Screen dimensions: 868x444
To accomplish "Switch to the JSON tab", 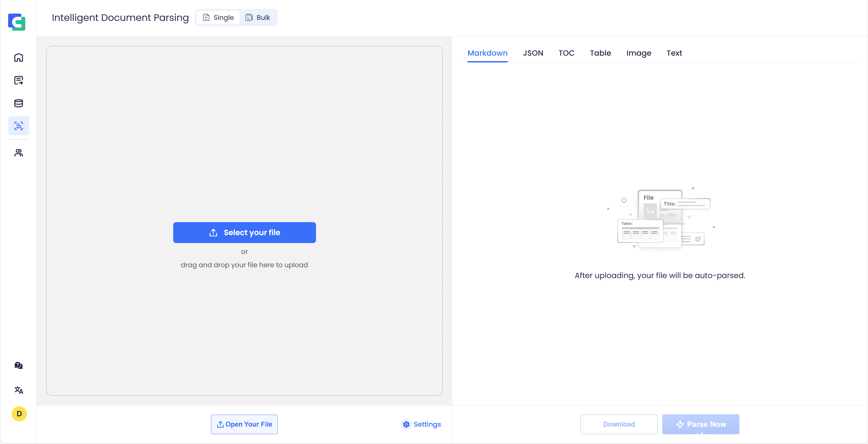I will point(533,53).
